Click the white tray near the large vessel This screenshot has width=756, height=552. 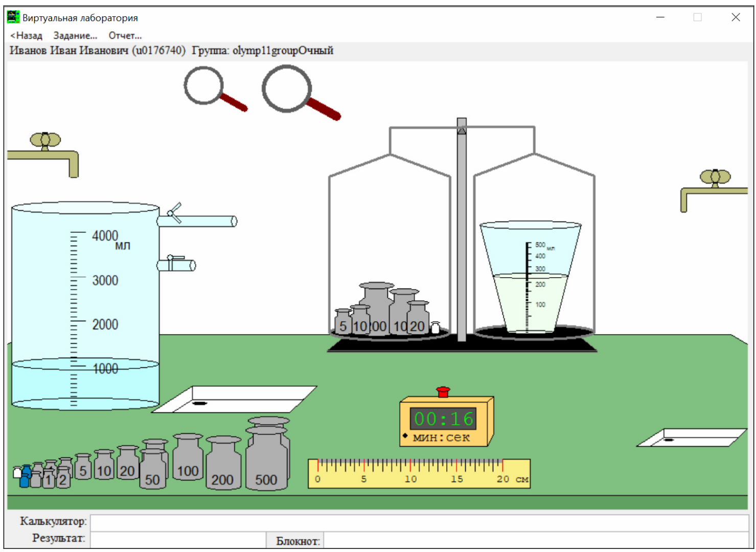pos(235,399)
